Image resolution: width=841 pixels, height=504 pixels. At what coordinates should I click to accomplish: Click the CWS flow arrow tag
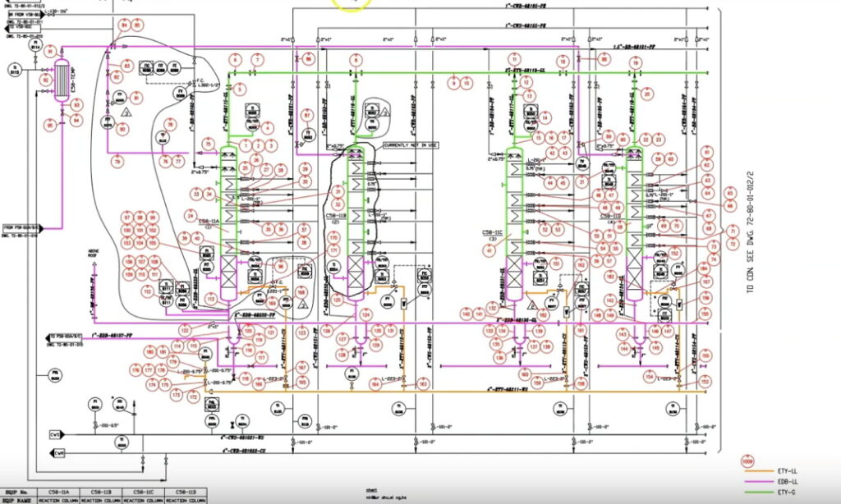(56, 433)
